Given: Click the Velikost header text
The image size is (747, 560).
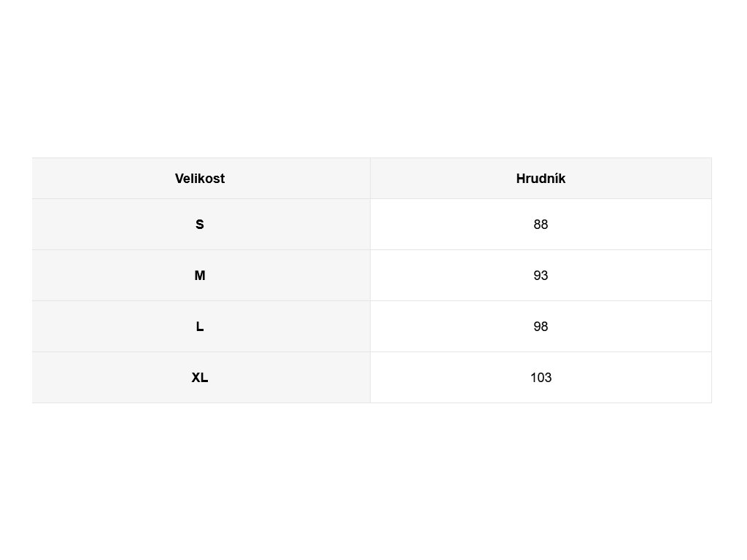Looking at the screenshot, I should (200, 179).
